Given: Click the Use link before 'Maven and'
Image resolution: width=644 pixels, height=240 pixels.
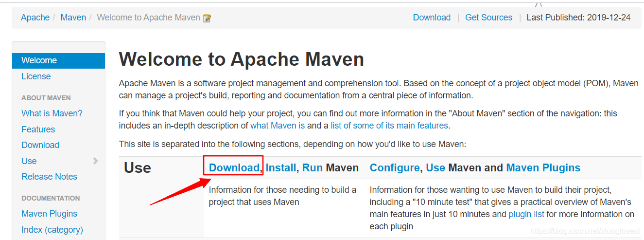Looking at the screenshot, I should pos(435,168).
